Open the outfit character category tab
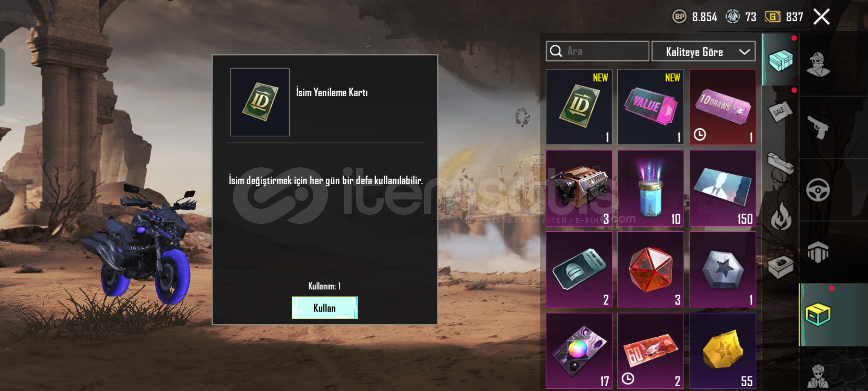The height and width of the screenshot is (391, 868). [x=818, y=64]
